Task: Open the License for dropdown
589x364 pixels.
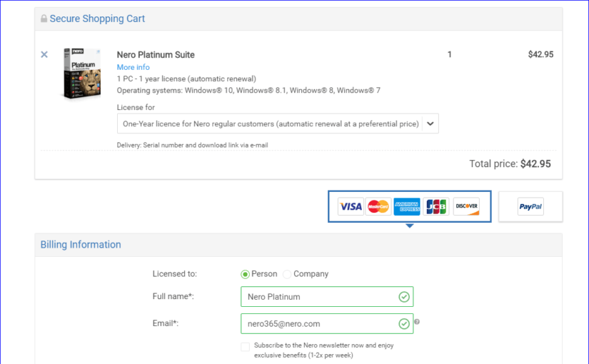Action: [271, 123]
